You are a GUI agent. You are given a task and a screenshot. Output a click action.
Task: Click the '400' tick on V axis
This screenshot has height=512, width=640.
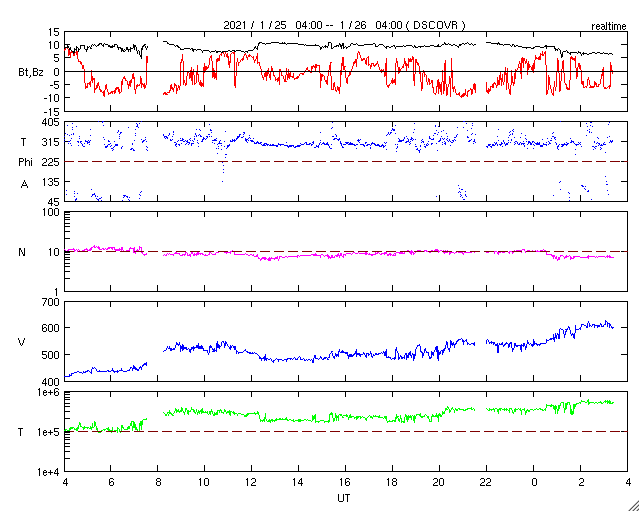point(51,381)
